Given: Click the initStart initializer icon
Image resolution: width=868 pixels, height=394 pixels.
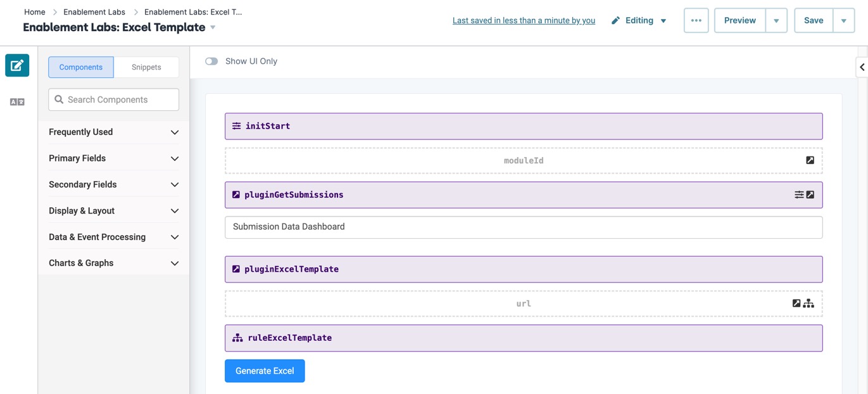Looking at the screenshot, I should 236,126.
